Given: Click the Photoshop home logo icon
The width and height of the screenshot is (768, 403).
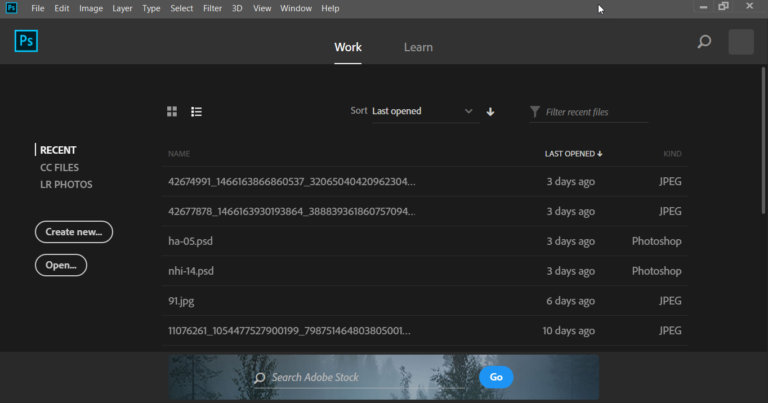Looking at the screenshot, I should point(26,41).
